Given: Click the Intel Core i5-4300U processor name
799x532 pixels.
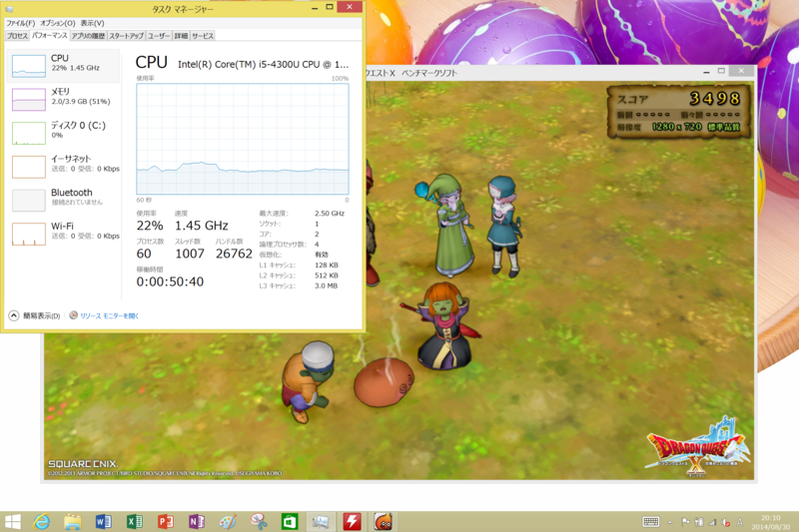Looking at the screenshot, I should (x=263, y=64).
